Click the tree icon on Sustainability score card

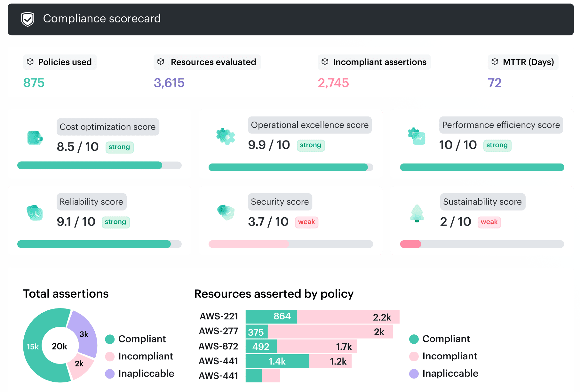tap(416, 214)
